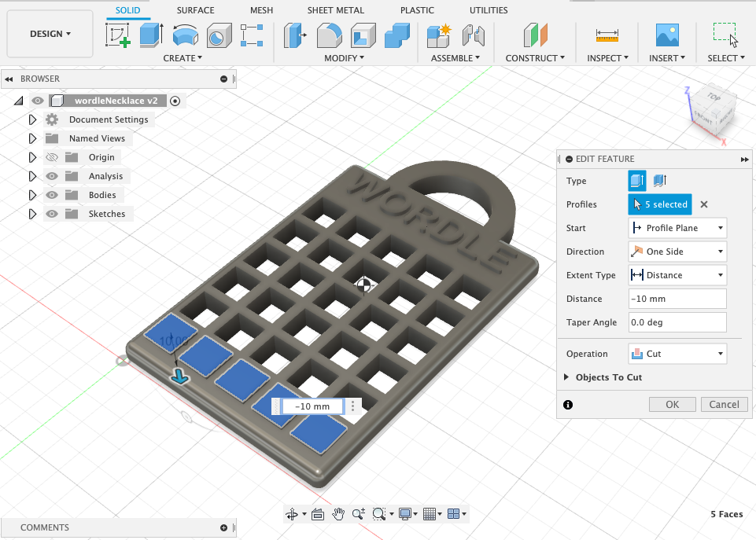Click the Joint tool icon

473,35
